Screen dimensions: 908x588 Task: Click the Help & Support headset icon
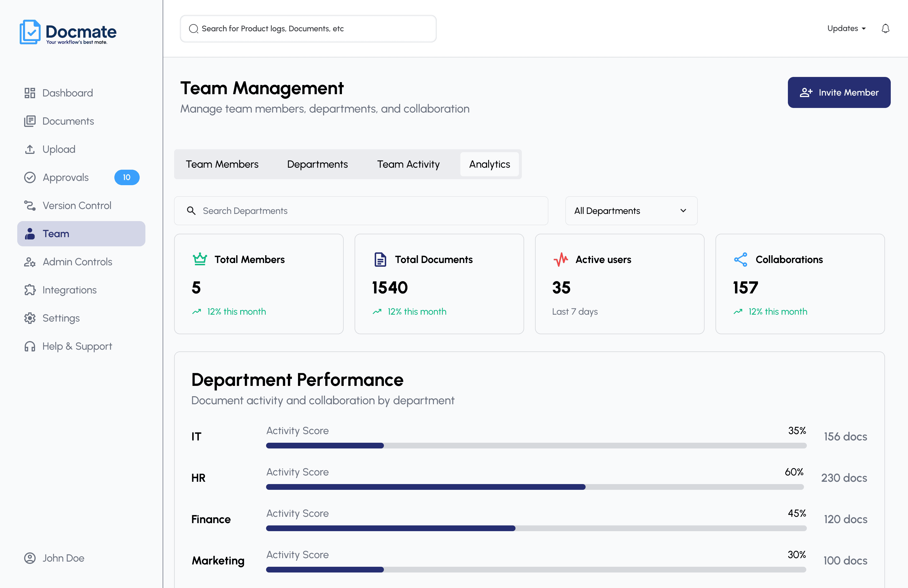(x=30, y=346)
